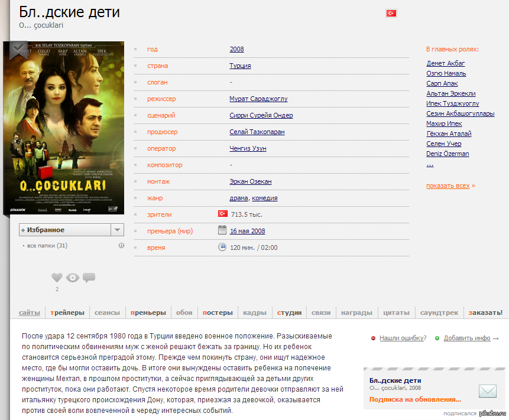Click the red error icon by Нашли ошибку
This screenshot has width=509, height=420.
[x=373, y=338]
